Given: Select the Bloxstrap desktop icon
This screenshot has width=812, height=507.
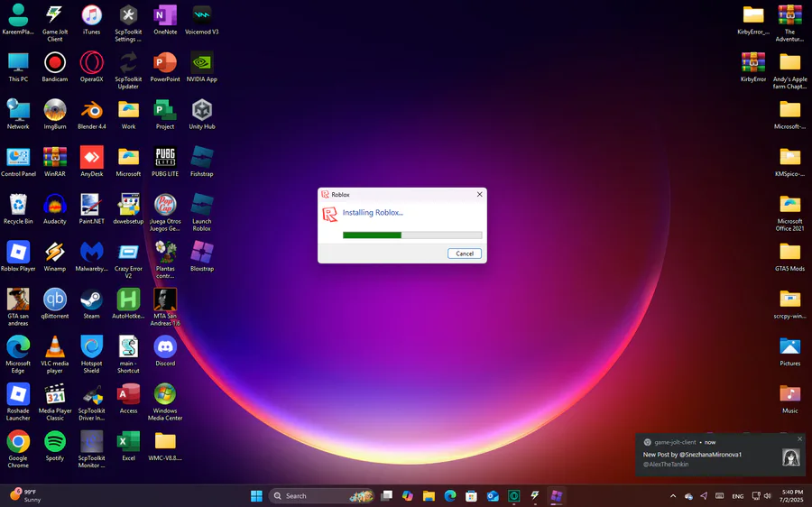Looking at the screenshot, I should [x=201, y=257].
